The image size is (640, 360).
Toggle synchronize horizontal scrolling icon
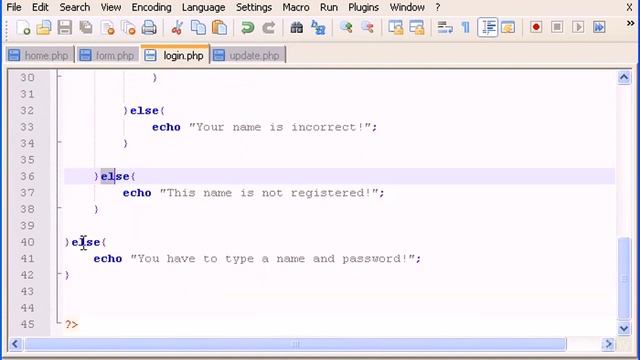pyautogui.click(x=417, y=28)
